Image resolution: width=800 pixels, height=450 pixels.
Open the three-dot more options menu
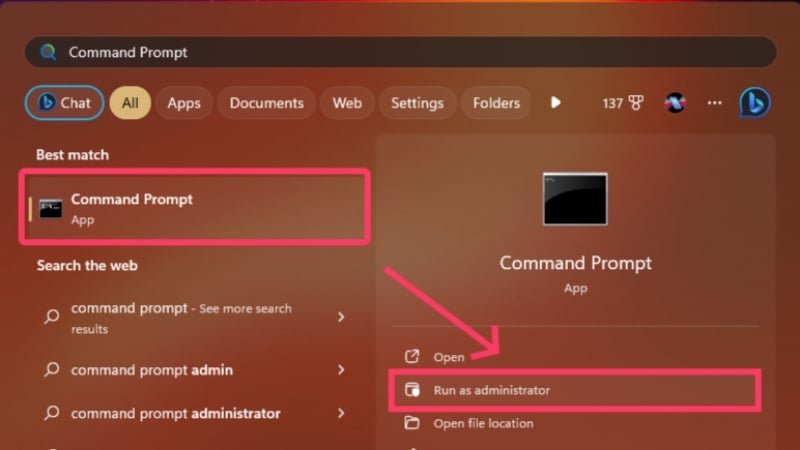pyautogui.click(x=714, y=103)
